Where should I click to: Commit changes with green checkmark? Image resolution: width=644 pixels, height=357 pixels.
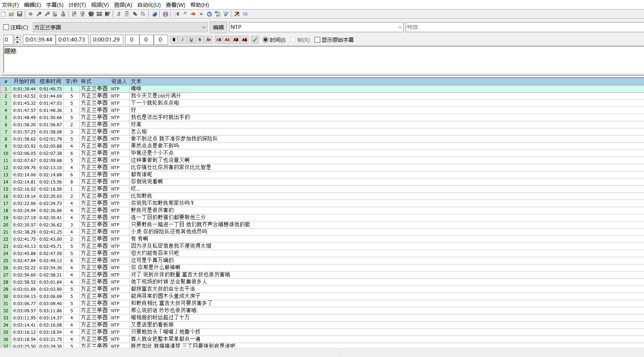point(255,40)
